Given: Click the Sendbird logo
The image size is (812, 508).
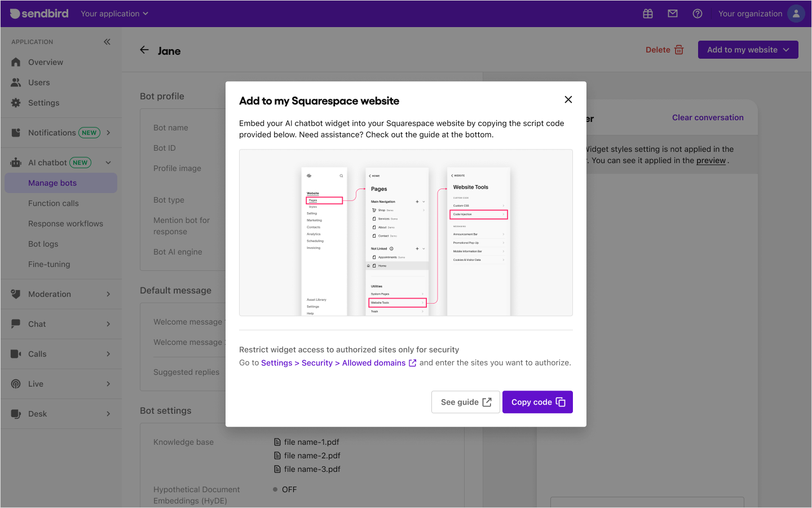Looking at the screenshot, I should pos(39,14).
